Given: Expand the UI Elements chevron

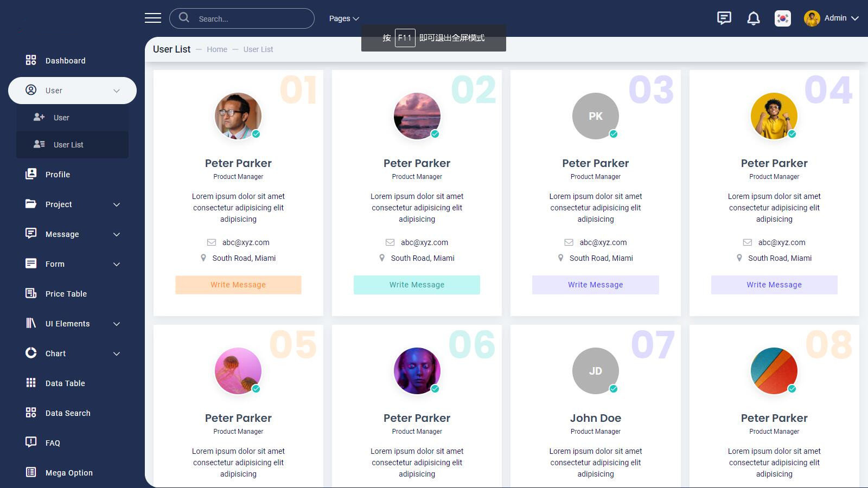Looking at the screenshot, I should click(117, 324).
